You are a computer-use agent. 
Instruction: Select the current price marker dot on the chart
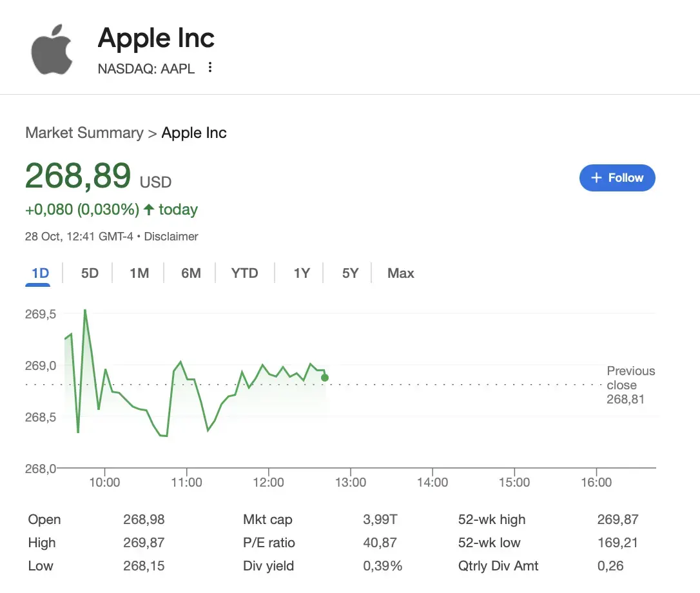[325, 378]
